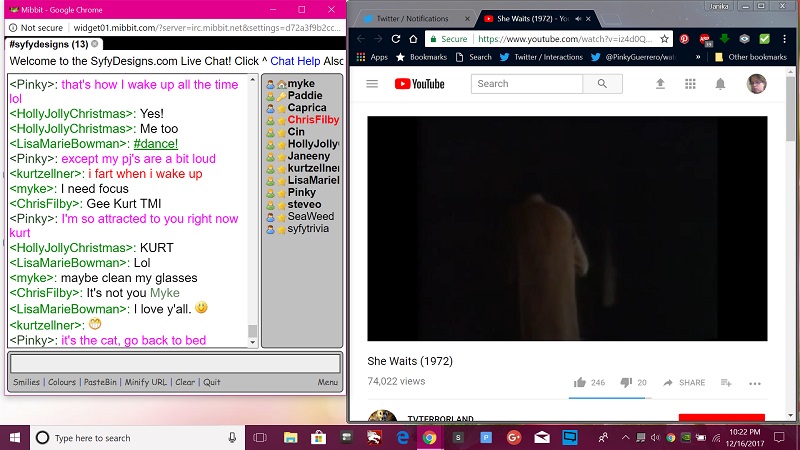Click the PasteBin option

pyautogui.click(x=100, y=382)
